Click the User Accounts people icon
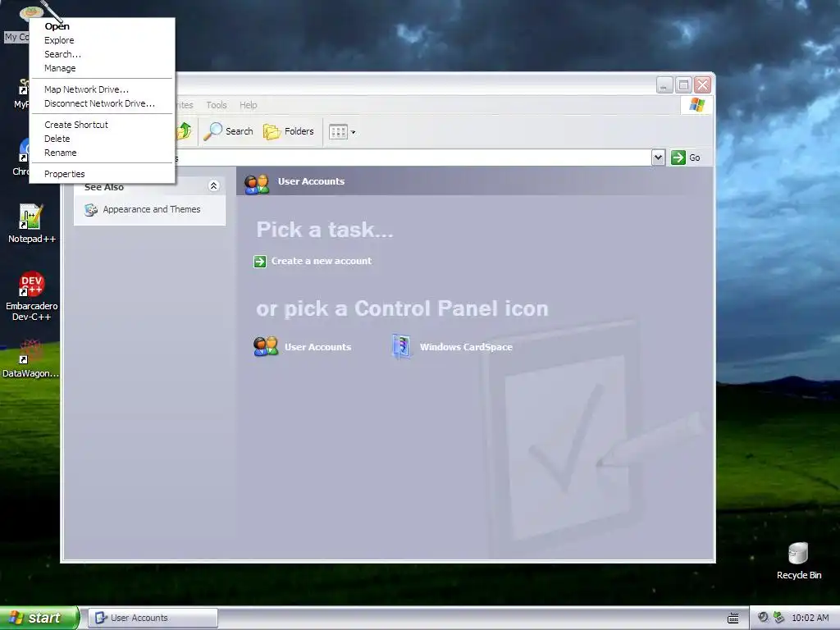Viewport: 840px width, 630px height. point(266,347)
